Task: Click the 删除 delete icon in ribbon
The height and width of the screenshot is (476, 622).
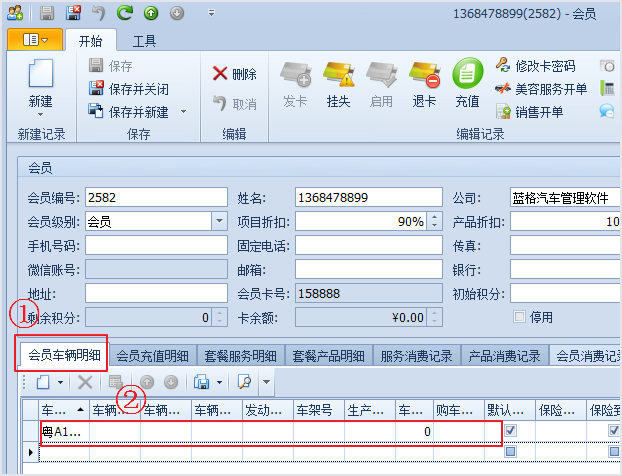Action: [x=220, y=74]
